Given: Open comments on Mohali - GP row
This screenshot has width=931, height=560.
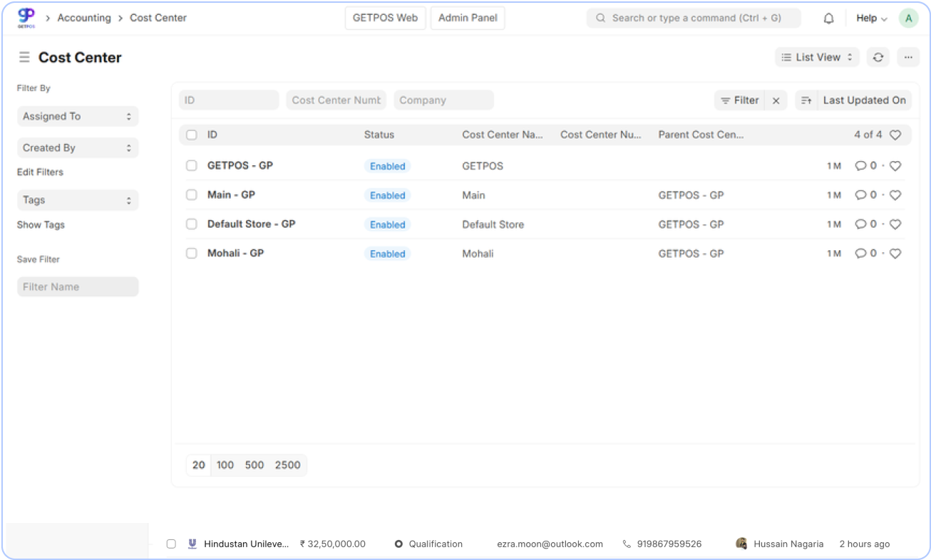Looking at the screenshot, I should coord(865,254).
